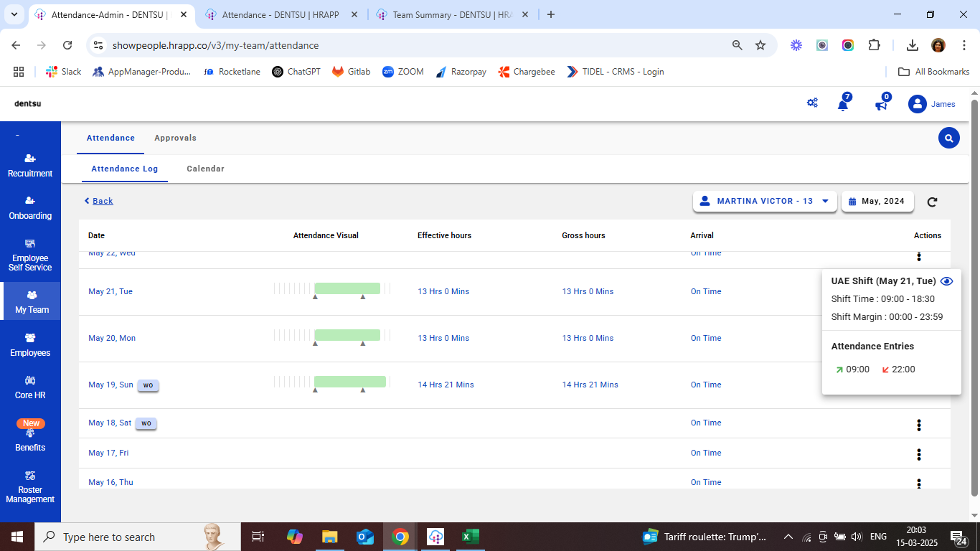The image size is (980, 551).
Task: Click the eye icon beside UAE Shift
Action: coord(946,281)
